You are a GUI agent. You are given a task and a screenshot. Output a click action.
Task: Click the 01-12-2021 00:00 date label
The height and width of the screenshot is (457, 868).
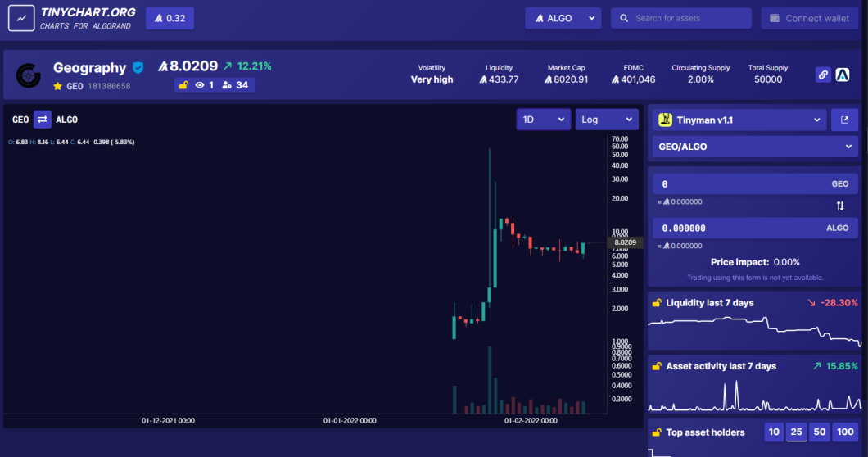coord(168,421)
